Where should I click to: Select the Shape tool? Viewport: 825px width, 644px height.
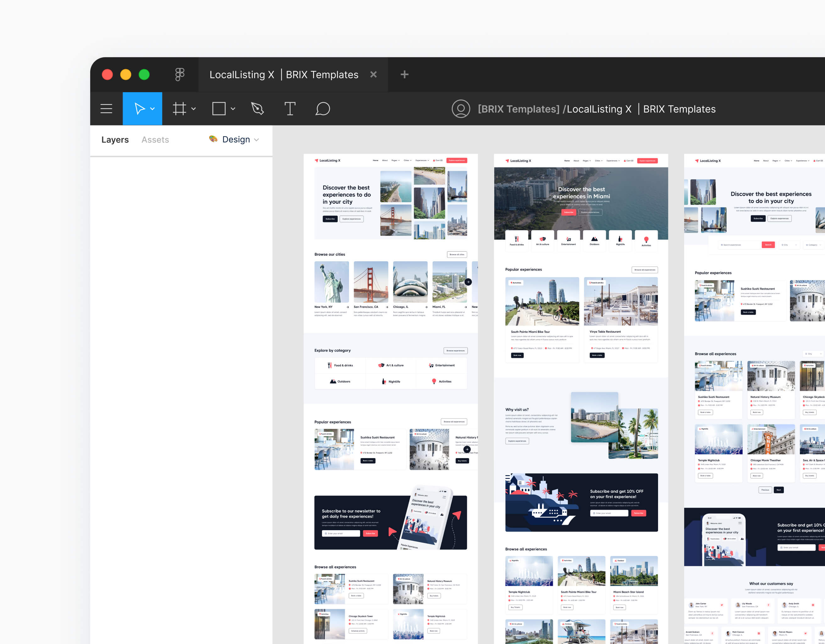tap(219, 108)
